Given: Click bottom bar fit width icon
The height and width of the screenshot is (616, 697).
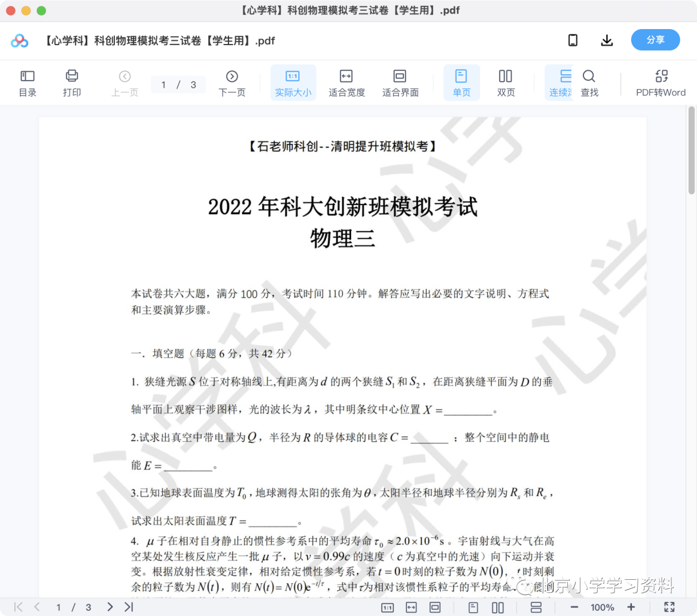Looking at the screenshot, I should [x=411, y=607].
